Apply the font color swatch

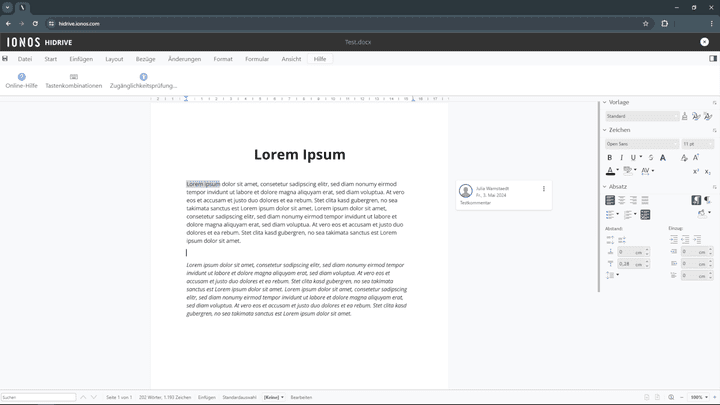coord(610,171)
